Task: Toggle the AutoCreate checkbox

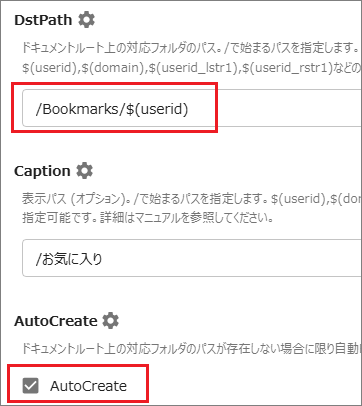Action: (30, 386)
